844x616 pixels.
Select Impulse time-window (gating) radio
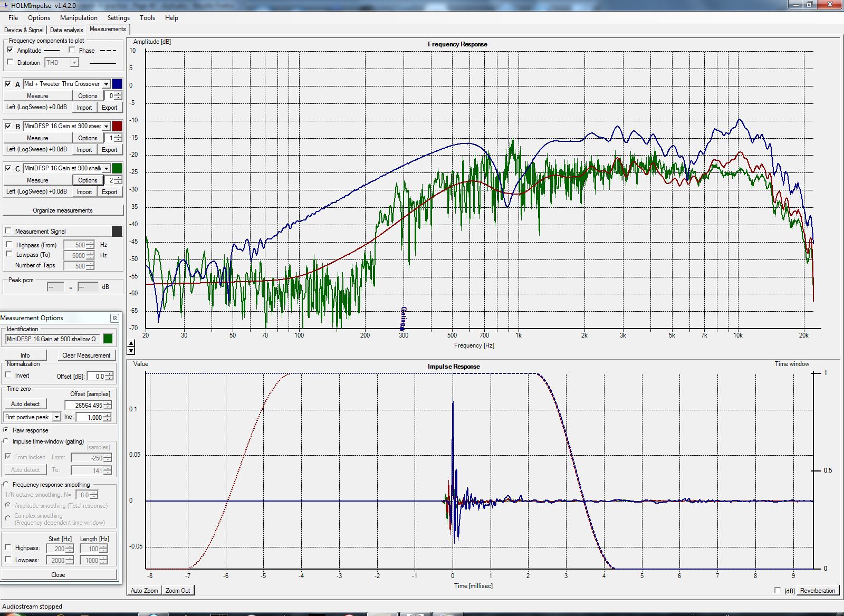[6, 441]
